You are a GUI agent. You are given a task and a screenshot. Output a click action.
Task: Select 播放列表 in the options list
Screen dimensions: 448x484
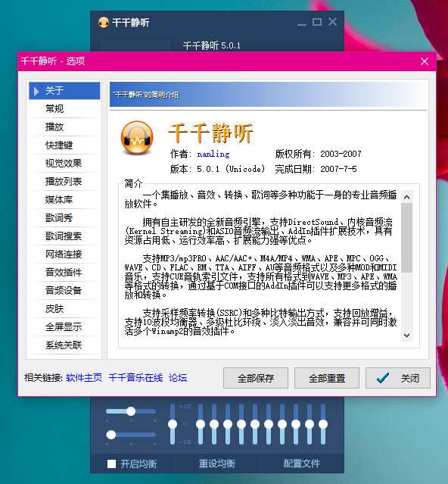click(64, 182)
